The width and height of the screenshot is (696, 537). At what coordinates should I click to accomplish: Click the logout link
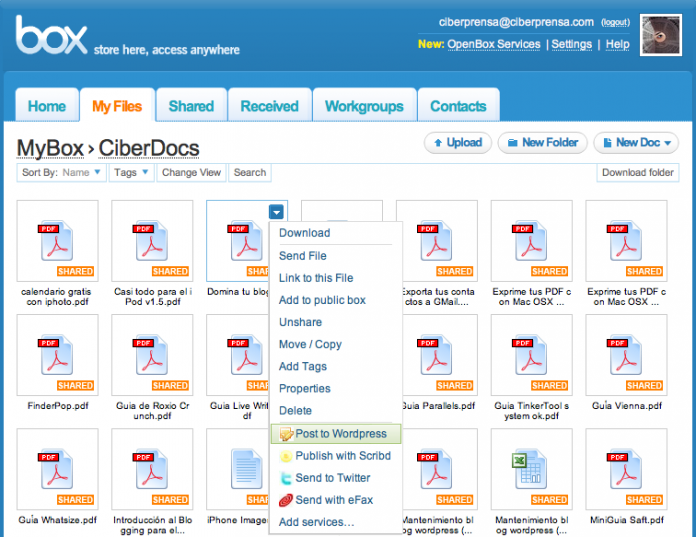point(615,22)
